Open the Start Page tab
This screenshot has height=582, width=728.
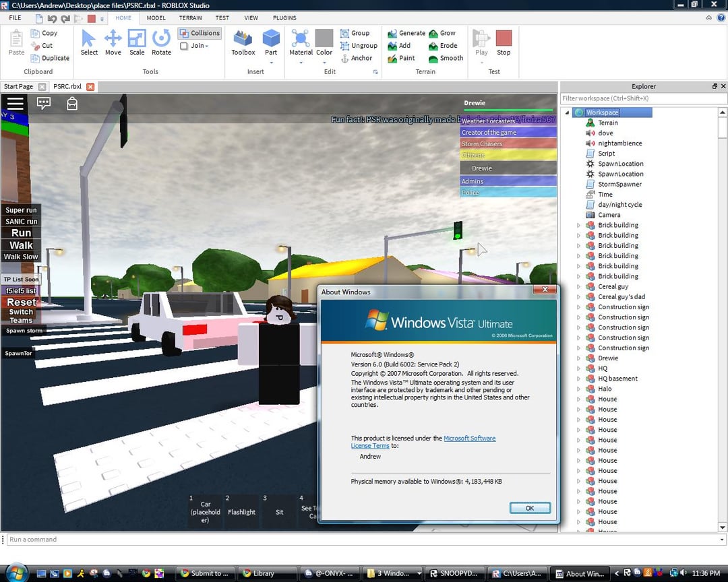(x=18, y=86)
